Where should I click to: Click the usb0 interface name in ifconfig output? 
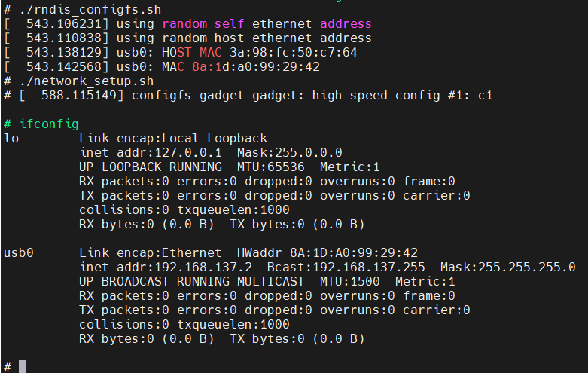click(19, 253)
